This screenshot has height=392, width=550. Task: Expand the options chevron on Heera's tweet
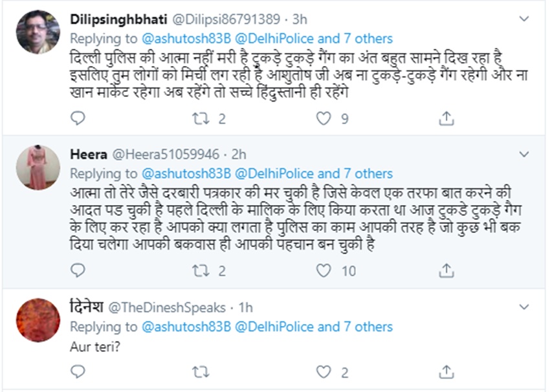pos(525,155)
